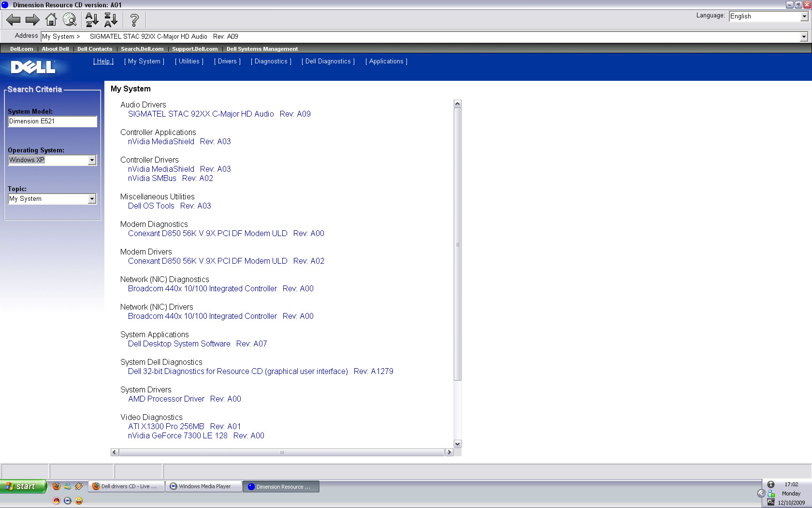
Task: Click the gears tray icon
Action: [x=771, y=503]
